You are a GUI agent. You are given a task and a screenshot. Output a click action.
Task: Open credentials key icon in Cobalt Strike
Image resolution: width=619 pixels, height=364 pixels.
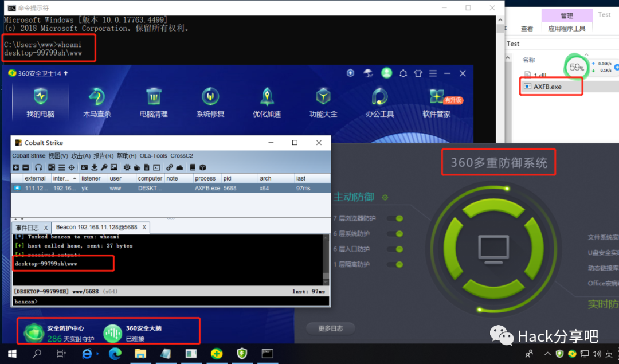104,167
